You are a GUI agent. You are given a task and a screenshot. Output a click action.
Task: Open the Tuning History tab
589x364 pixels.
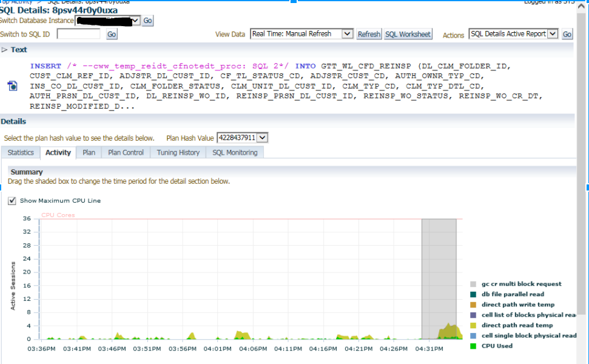pyautogui.click(x=178, y=152)
